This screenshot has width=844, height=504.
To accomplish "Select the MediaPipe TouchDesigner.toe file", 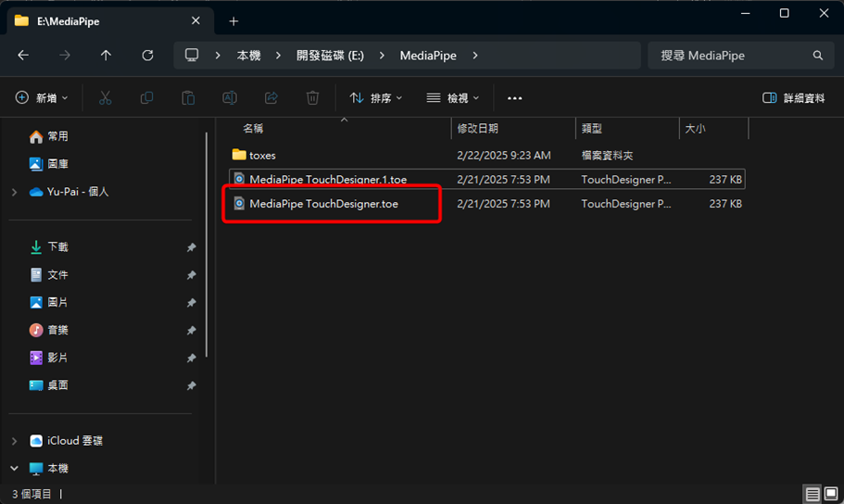I will [x=323, y=204].
